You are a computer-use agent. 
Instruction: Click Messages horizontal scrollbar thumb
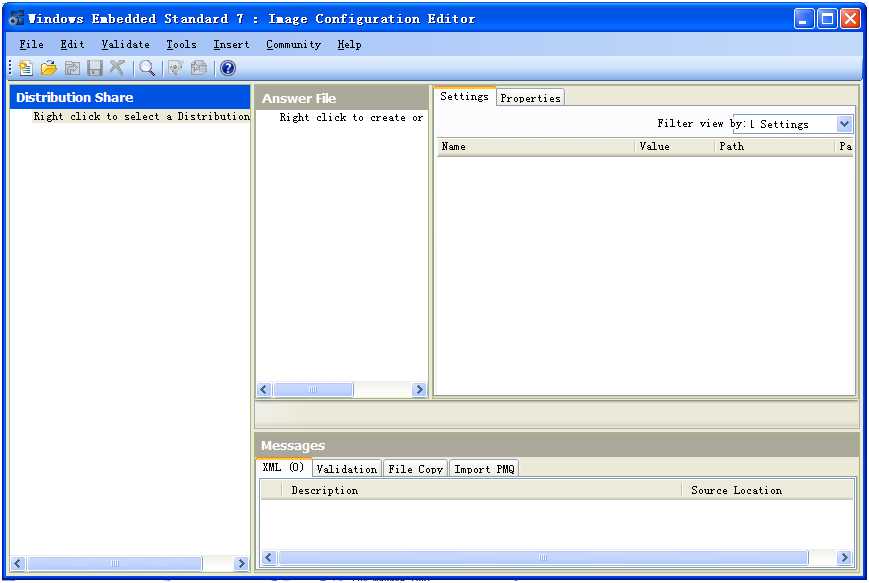543,558
